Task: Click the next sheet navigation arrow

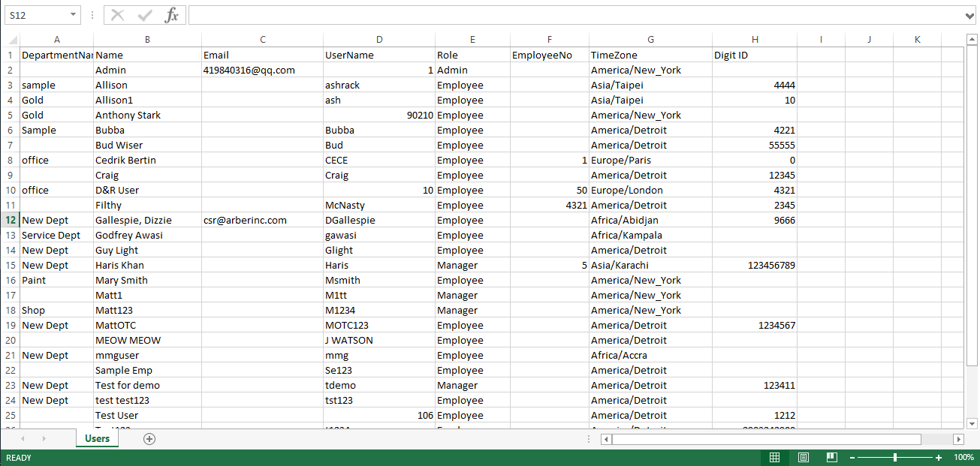Action: click(x=44, y=439)
